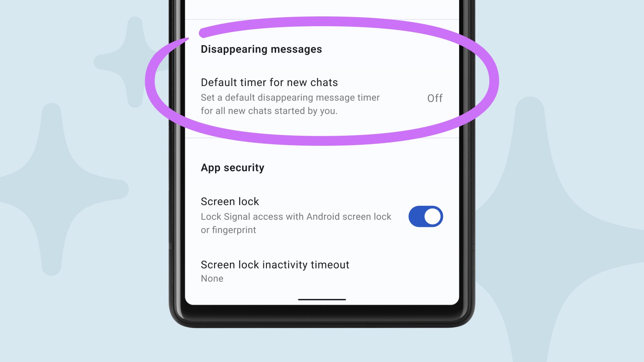Expand Screen lock inactivity timeout options
The height and width of the screenshot is (362, 644).
274,270
